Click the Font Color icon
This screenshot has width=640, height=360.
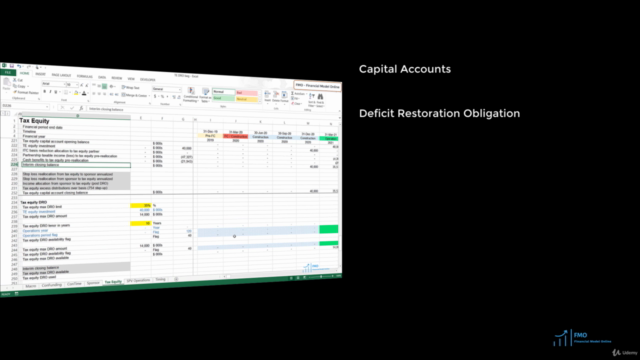point(84,93)
